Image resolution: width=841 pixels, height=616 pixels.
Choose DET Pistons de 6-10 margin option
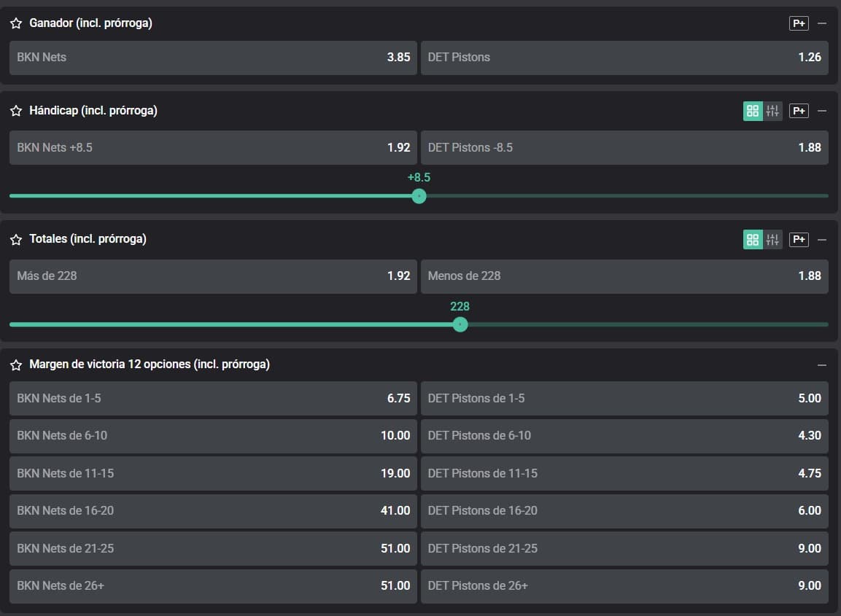pyautogui.click(x=624, y=436)
